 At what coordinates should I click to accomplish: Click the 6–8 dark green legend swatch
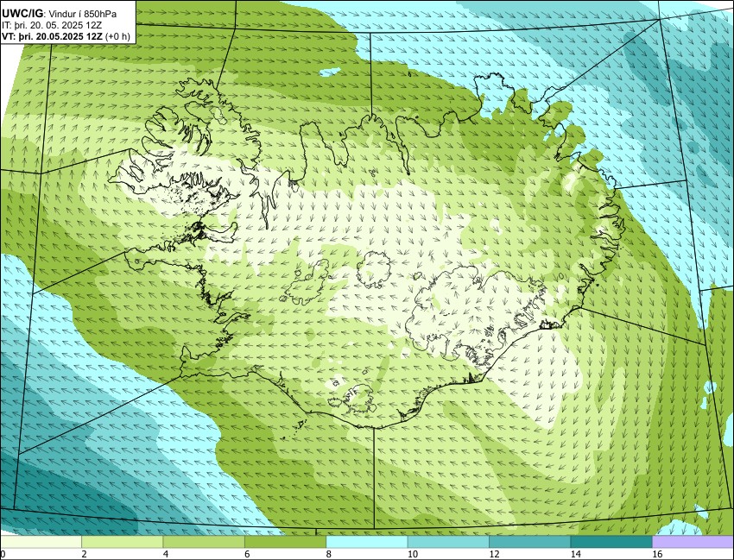click(x=285, y=542)
